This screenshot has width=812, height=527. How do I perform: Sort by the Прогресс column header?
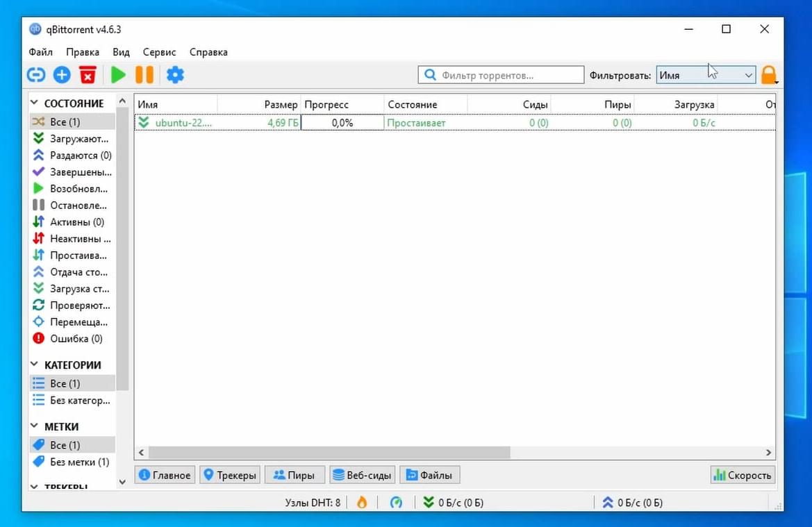(x=342, y=105)
